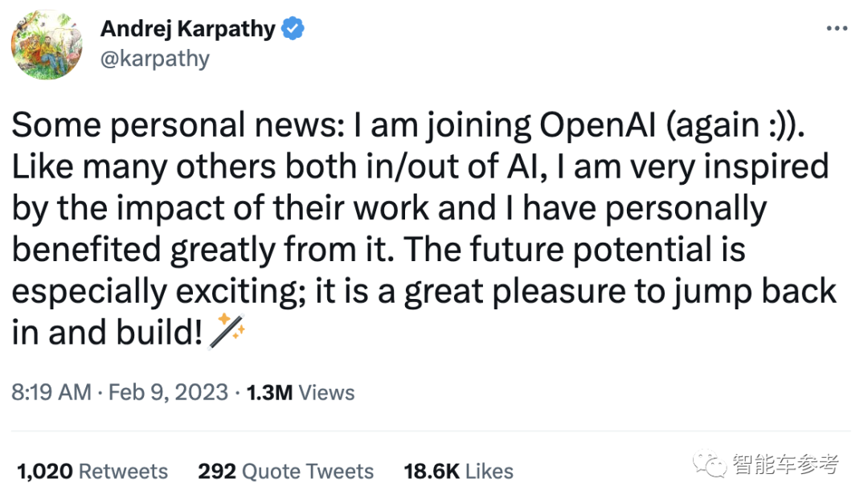868x503 pixels.
Task: Open the @karpathy handle link
Action: tap(154, 59)
